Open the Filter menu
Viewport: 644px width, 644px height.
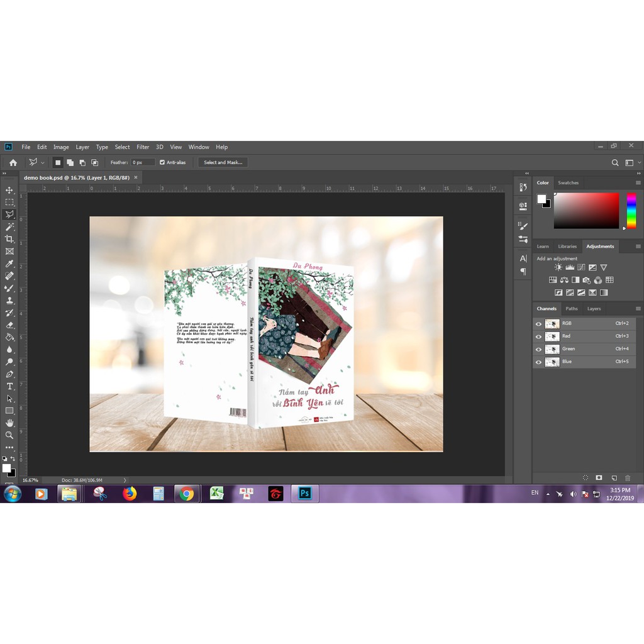pos(143,147)
